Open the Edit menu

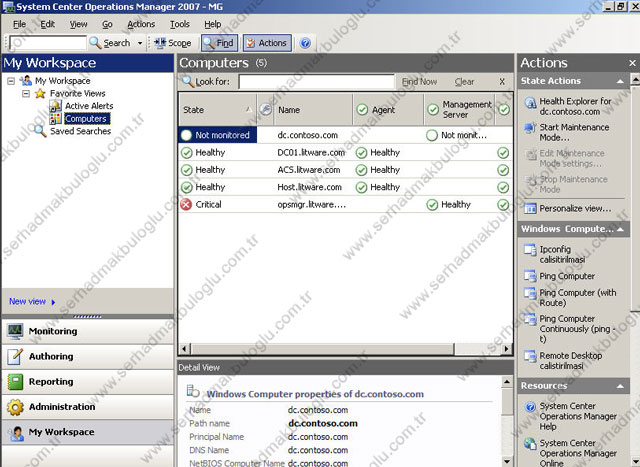click(x=47, y=24)
